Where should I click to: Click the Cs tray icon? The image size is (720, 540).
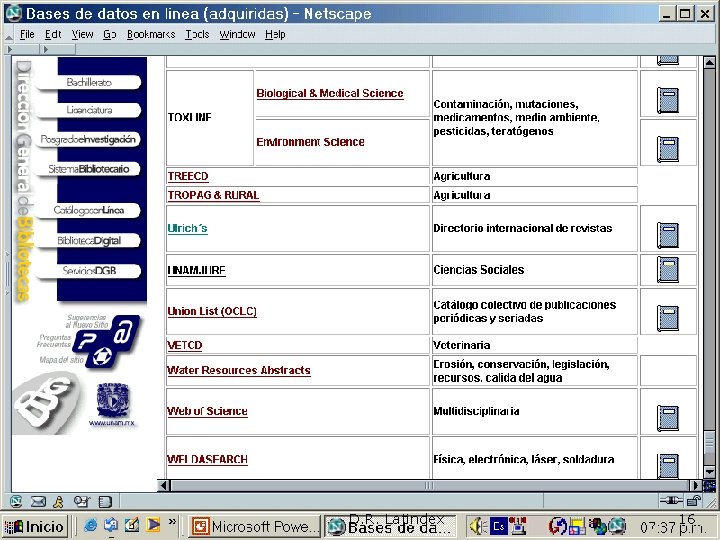[499, 526]
